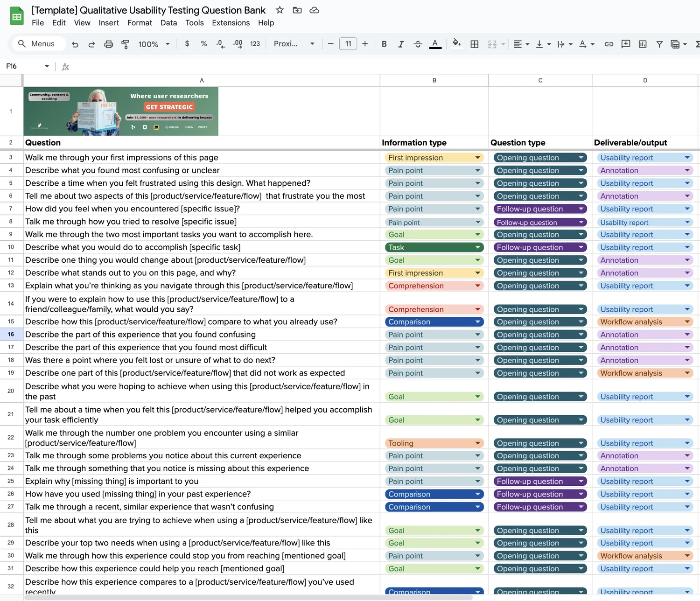
Task: Star this document
Action: (x=280, y=10)
